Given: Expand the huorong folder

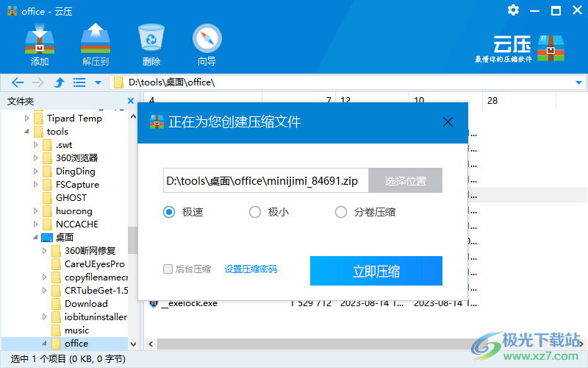Looking at the screenshot, I should 35,211.
